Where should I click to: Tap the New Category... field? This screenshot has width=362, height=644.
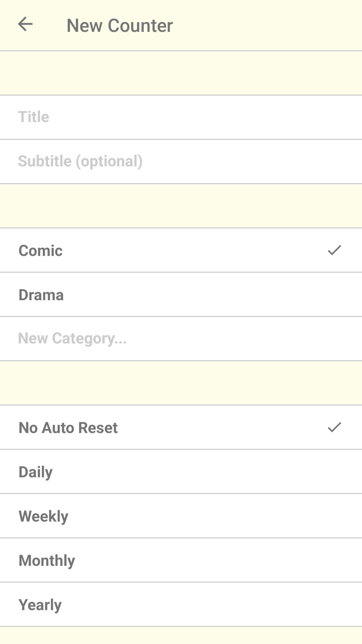[181, 339]
